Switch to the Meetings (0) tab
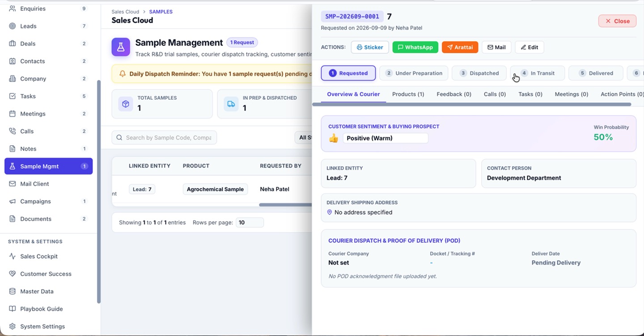Image resolution: width=644 pixels, height=336 pixels. tap(572, 94)
